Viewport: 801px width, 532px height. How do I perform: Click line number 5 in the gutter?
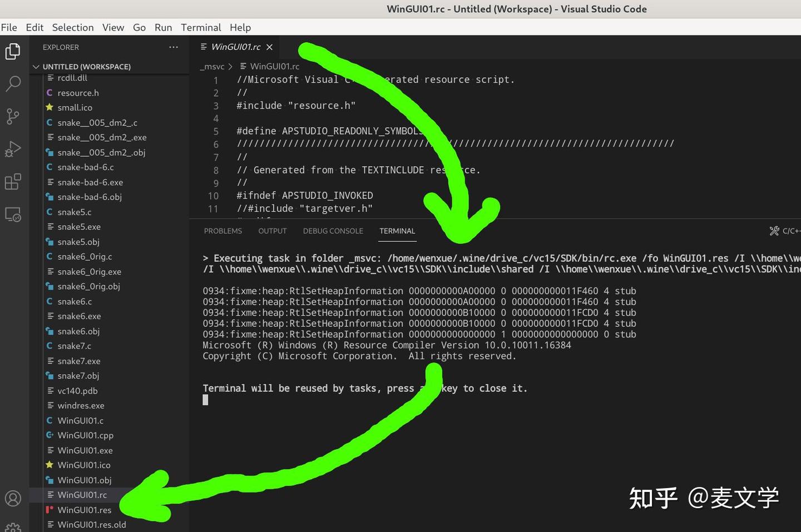click(216, 132)
